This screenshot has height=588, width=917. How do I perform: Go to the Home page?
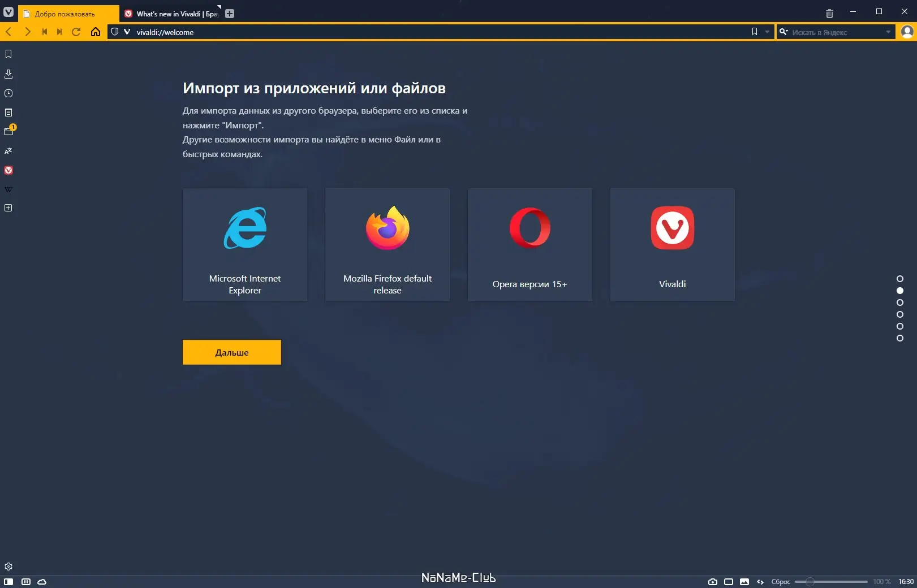pyautogui.click(x=96, y=32)
